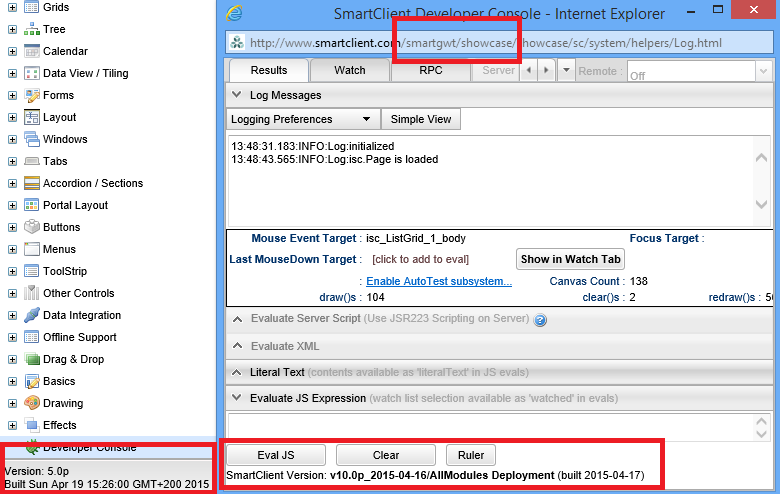The width and height of the screenshot is (780, 494).
Task: Click the Internet Explorer window icon
Action: coord(234,13)
